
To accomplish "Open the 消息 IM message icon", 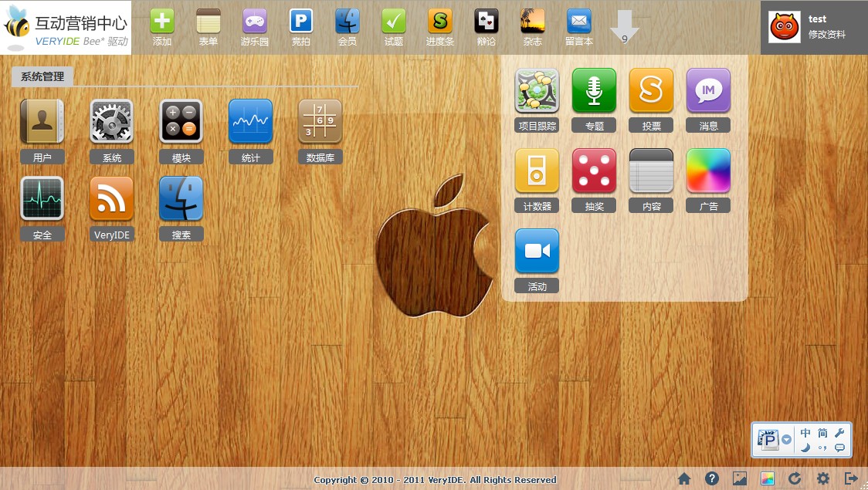I will [708, 91].
